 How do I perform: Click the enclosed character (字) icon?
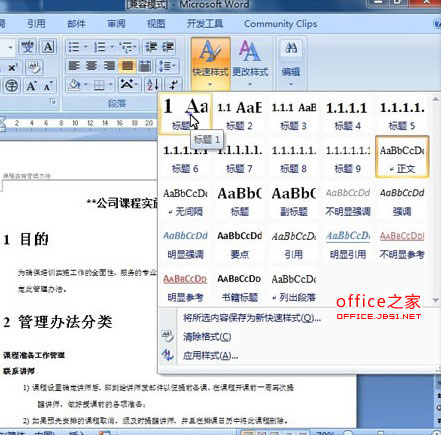coord(12,86)
